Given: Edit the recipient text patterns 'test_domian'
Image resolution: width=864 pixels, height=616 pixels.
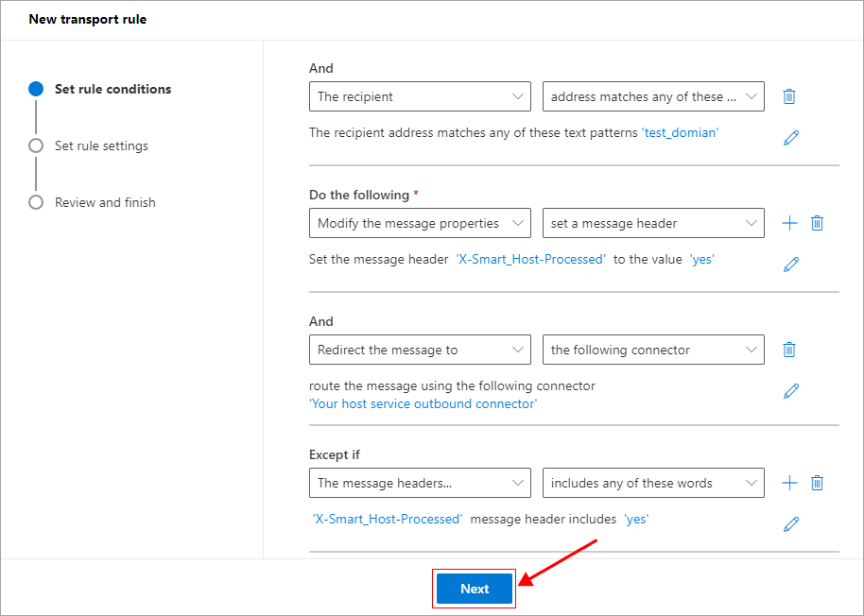Looking at the screenshot, I should pyautogui.click(x=791, y=138).
